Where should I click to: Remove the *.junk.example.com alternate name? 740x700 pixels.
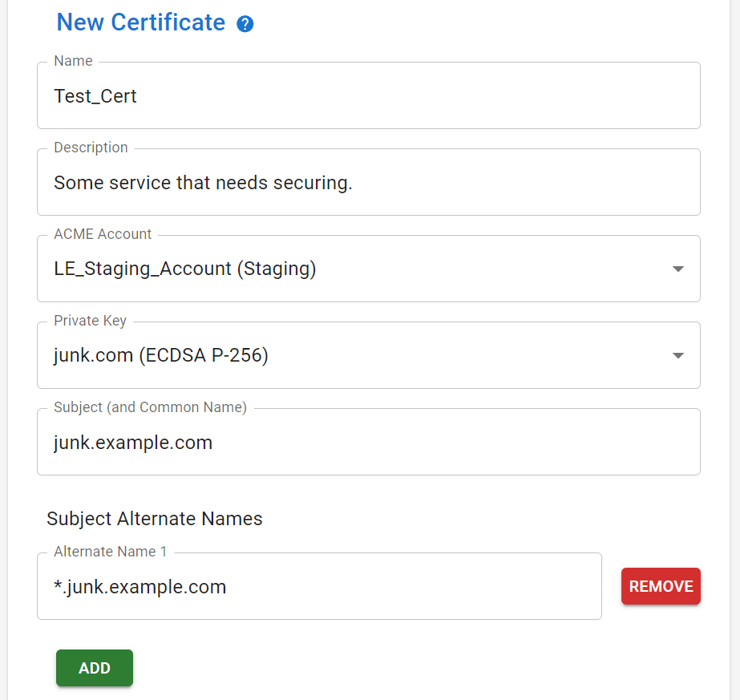[661, 586]
